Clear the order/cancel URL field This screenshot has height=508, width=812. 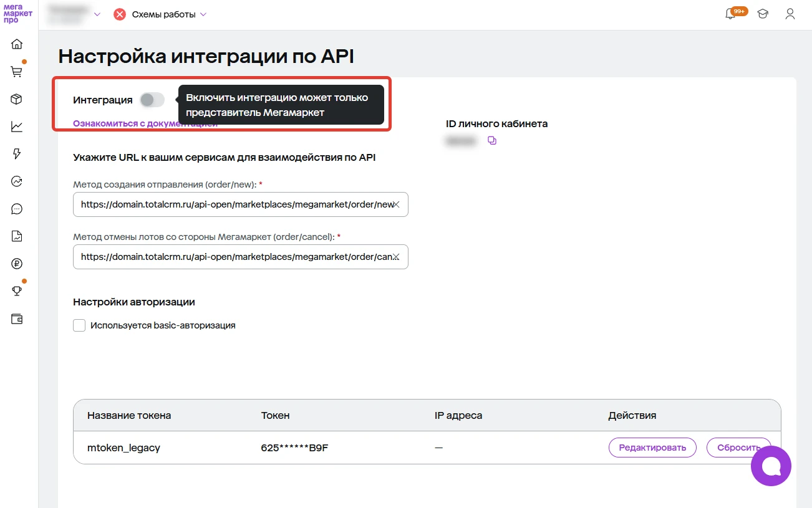396,257
